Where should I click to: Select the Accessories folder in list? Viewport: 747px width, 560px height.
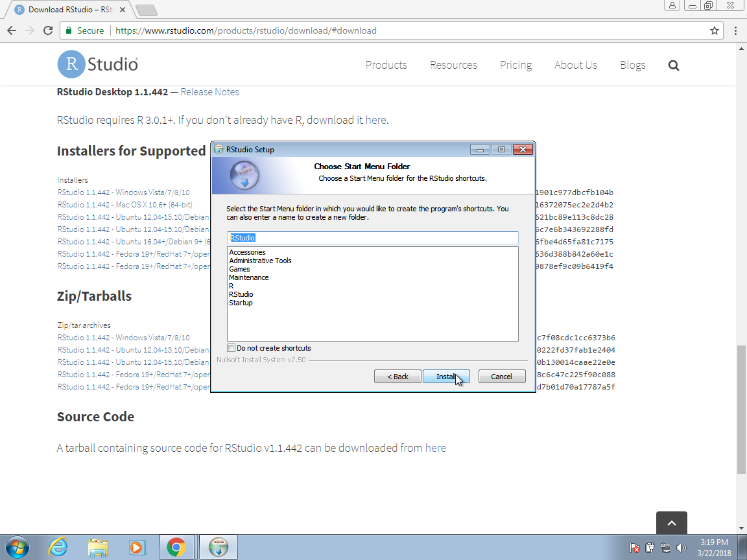[247, 252]
